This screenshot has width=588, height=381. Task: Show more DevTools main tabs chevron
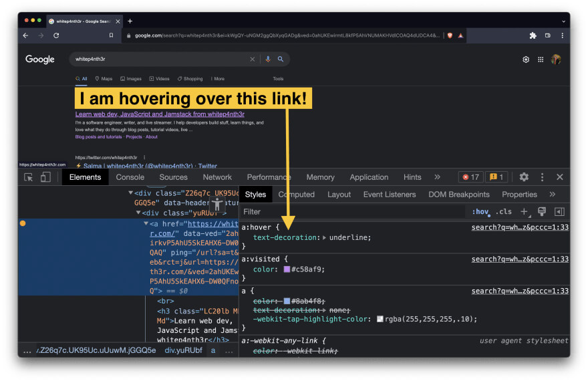437,176
